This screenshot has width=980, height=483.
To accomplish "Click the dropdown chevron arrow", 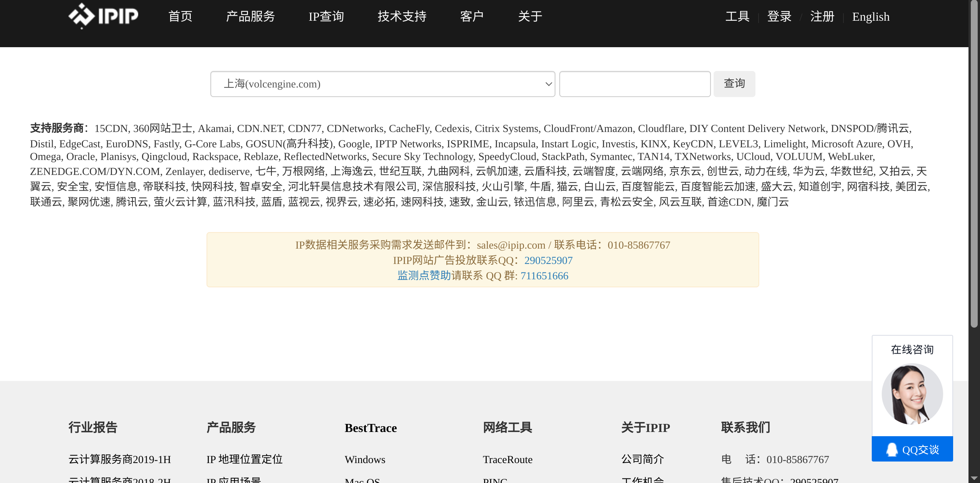I will click(x=549, y=84).
